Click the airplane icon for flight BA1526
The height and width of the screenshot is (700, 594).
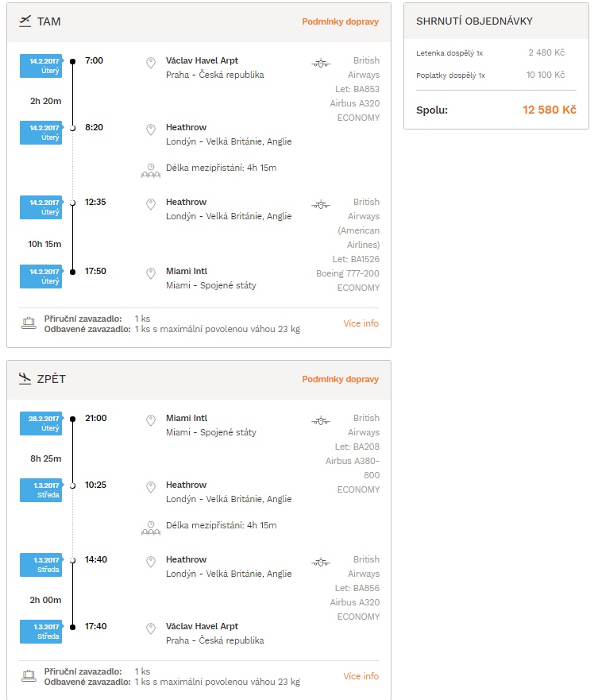321,205
